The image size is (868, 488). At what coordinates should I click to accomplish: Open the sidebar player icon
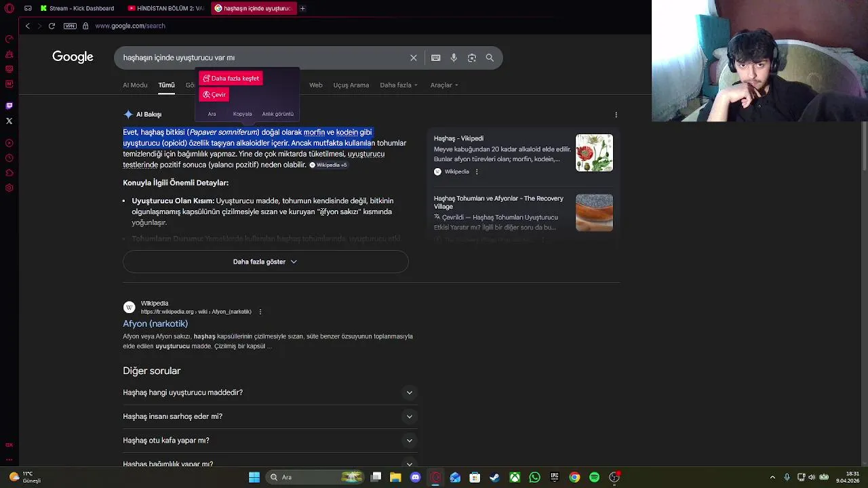point(9,143)
